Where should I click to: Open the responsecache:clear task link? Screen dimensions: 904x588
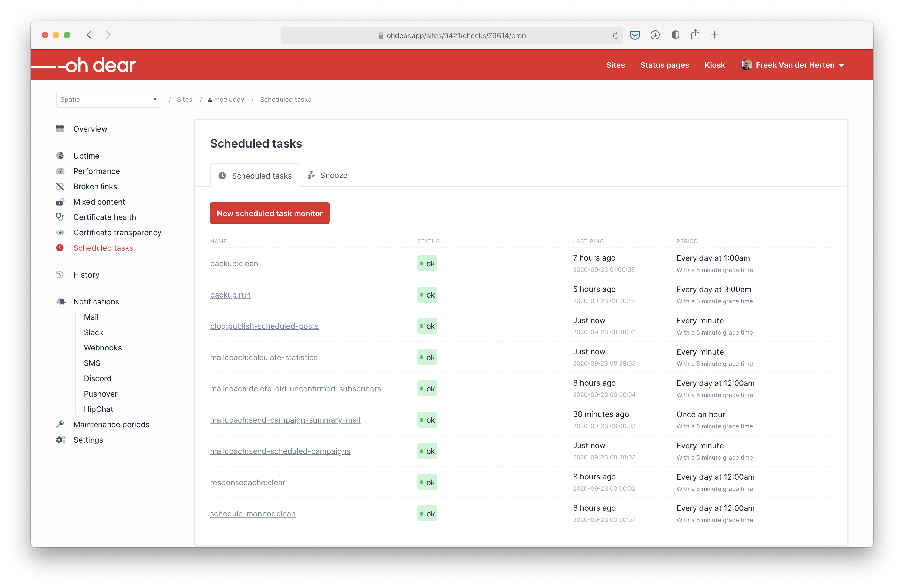[x=248, y=482]
